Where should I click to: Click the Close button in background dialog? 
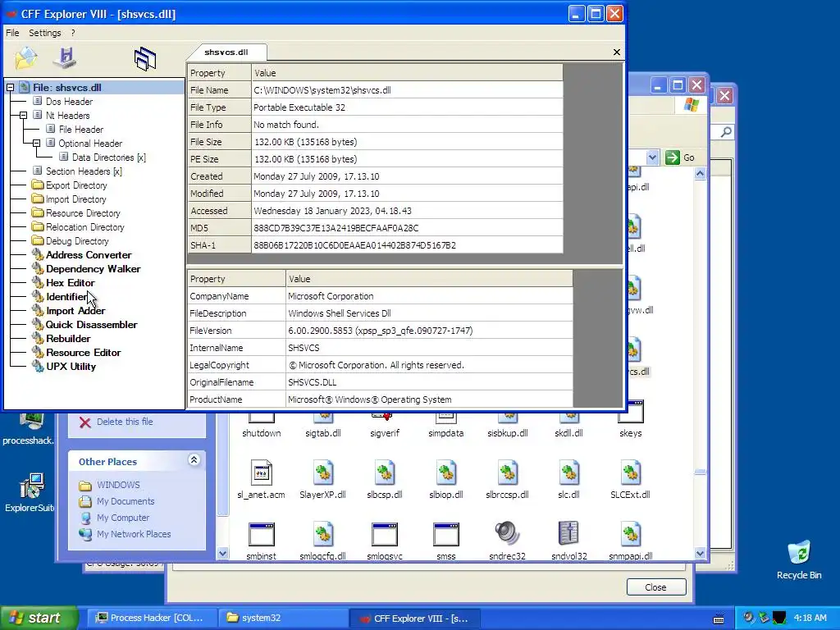656,587
